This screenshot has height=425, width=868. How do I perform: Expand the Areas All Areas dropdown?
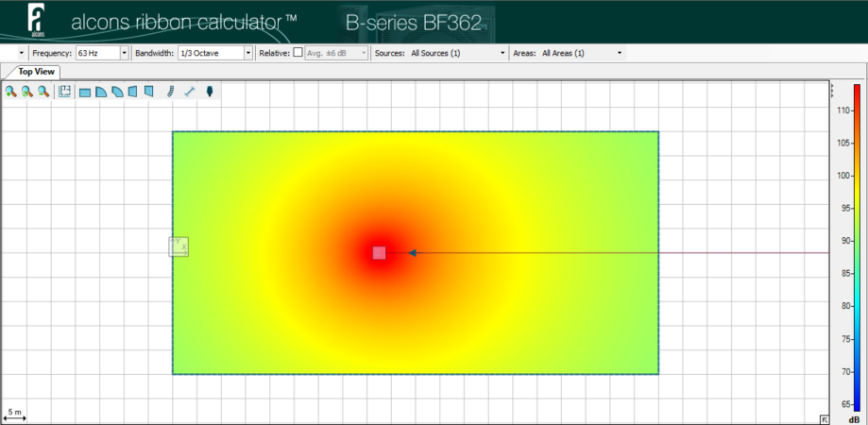point(620,54)
